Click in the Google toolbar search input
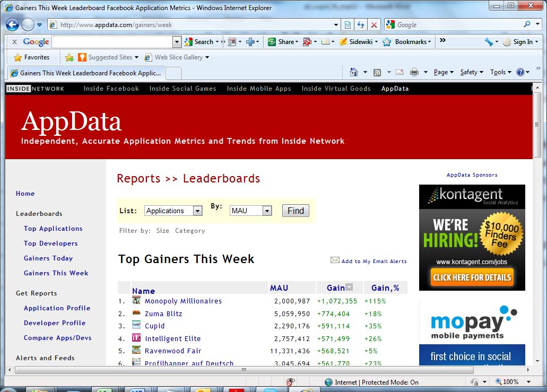Image resolution: width=547 pixels, height=392 pixels. pyautogui.click(x=112, y=42)
